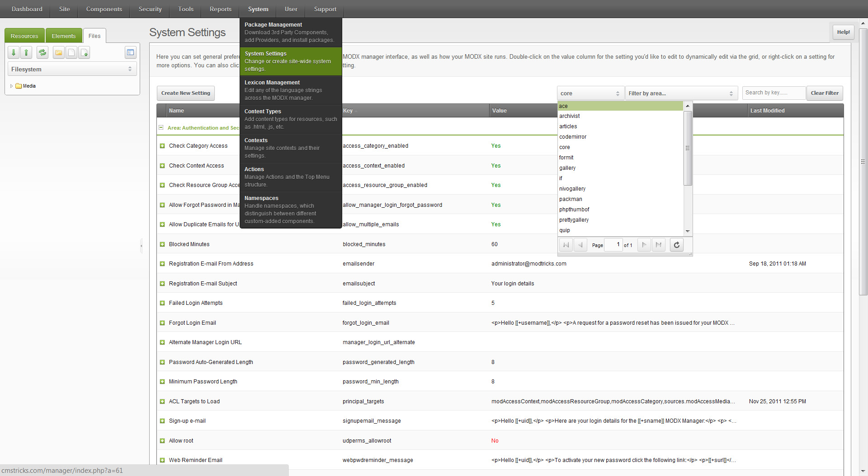Expand the Minimum Password Length row plus icon
Viewport: 868px width, 476px height.
point(162,382)
